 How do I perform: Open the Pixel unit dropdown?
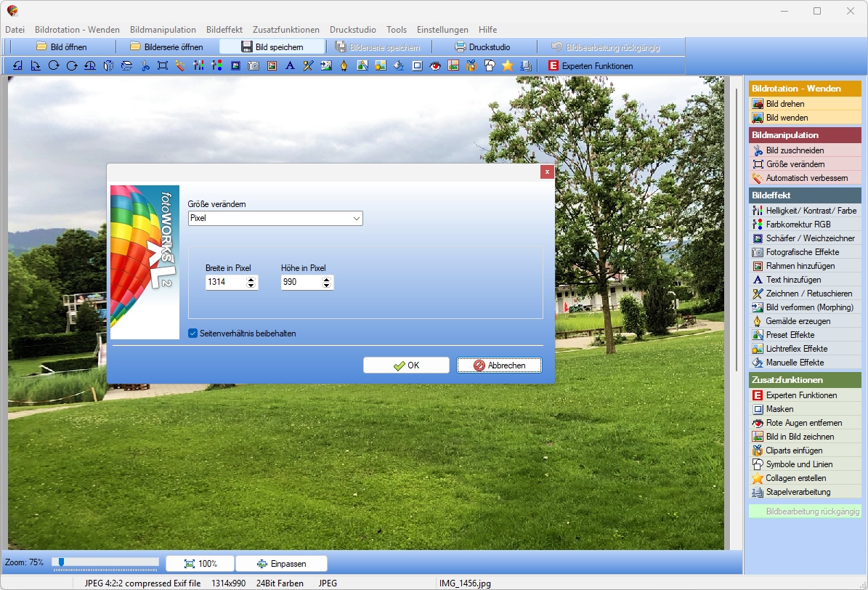tap(275, 218)
